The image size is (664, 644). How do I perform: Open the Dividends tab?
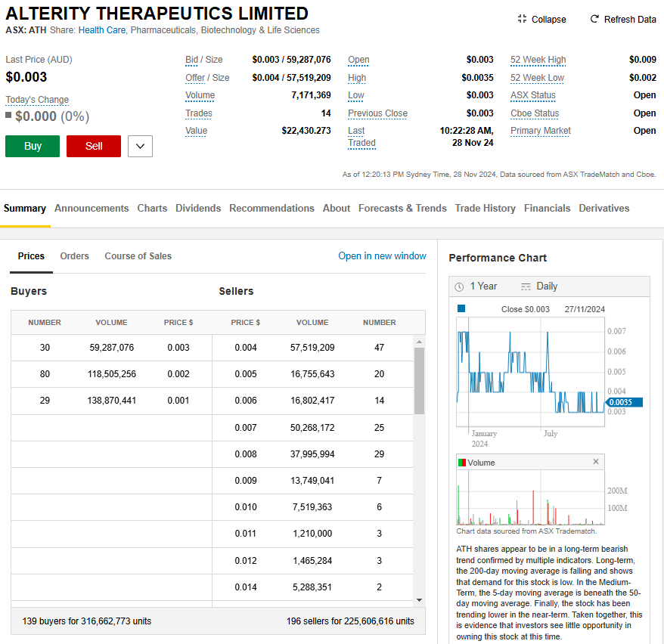[198, 208]
